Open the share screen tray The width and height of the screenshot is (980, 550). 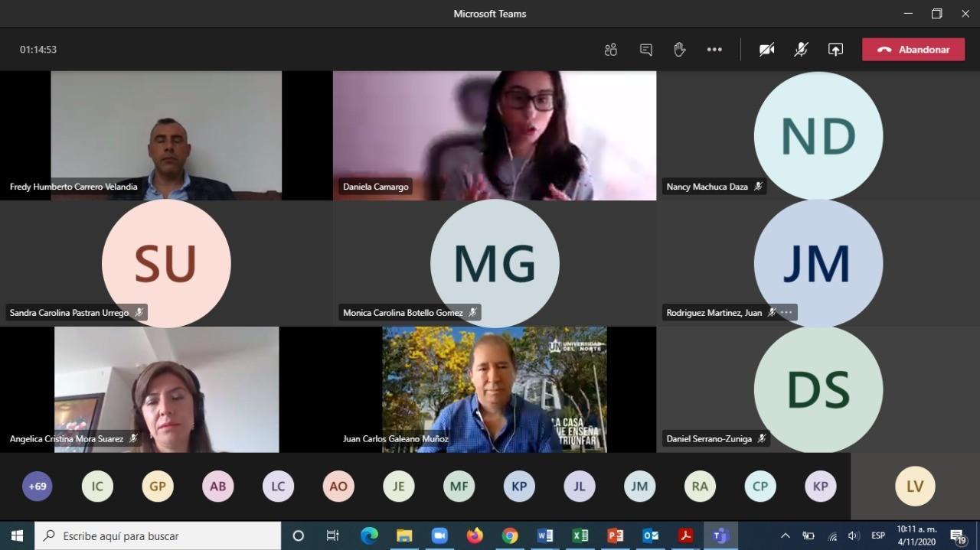835,50
